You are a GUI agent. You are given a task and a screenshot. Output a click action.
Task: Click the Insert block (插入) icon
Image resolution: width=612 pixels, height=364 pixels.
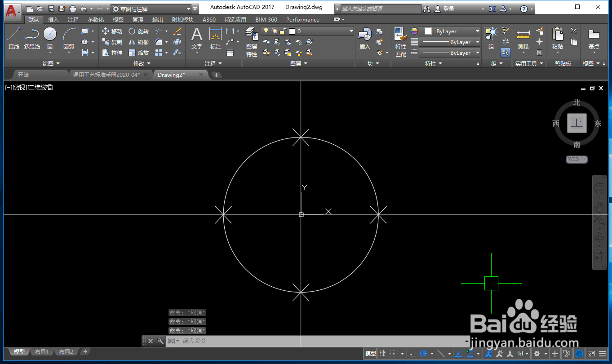(364, 38)
